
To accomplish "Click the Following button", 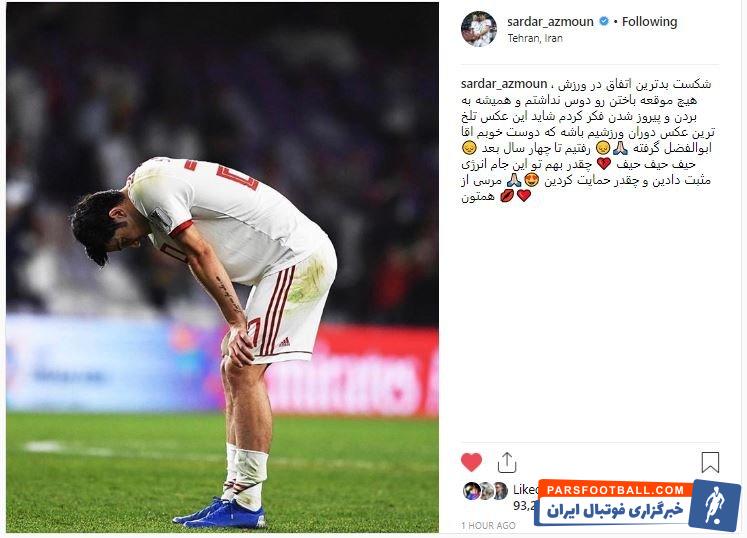I will point(649,22).
